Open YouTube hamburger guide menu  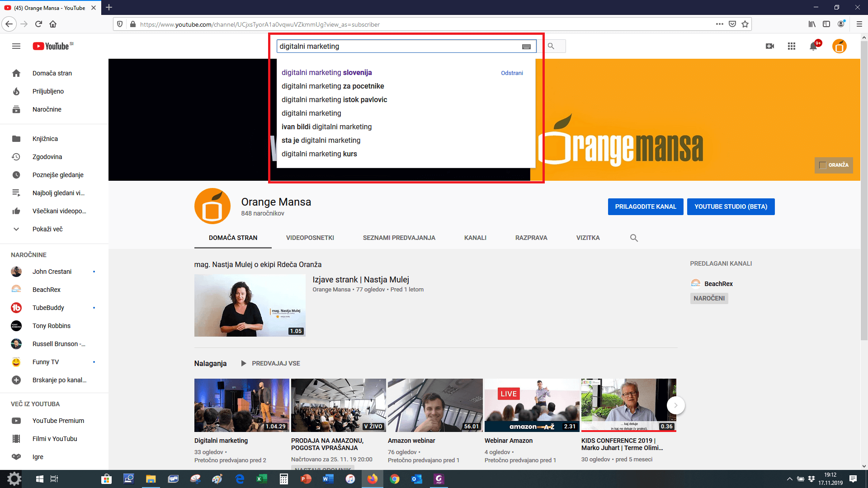(16, 46)
